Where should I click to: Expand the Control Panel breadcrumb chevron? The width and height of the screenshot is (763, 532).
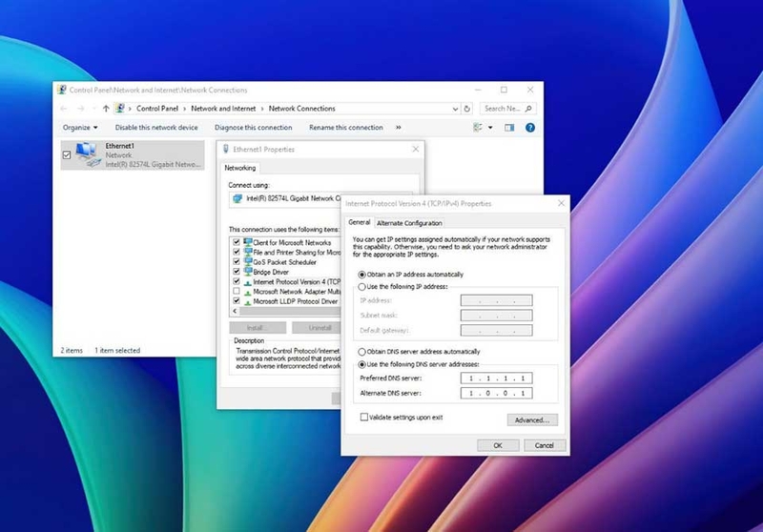tap(185, 109)
